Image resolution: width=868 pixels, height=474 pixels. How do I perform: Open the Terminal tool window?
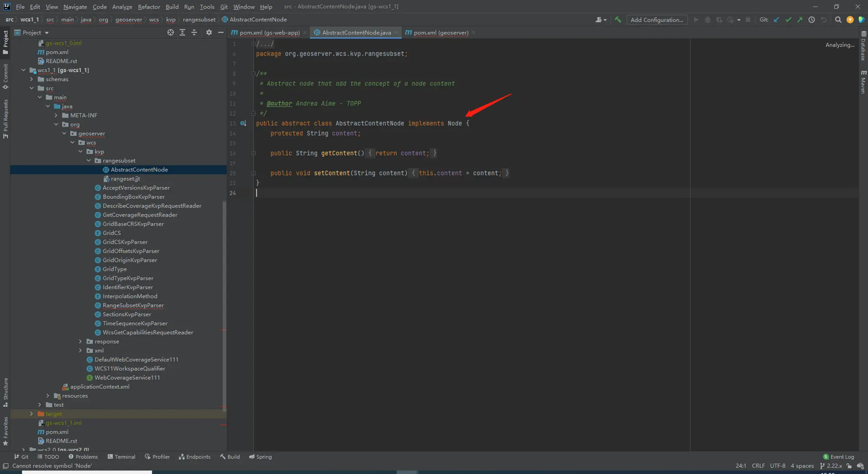122,457
